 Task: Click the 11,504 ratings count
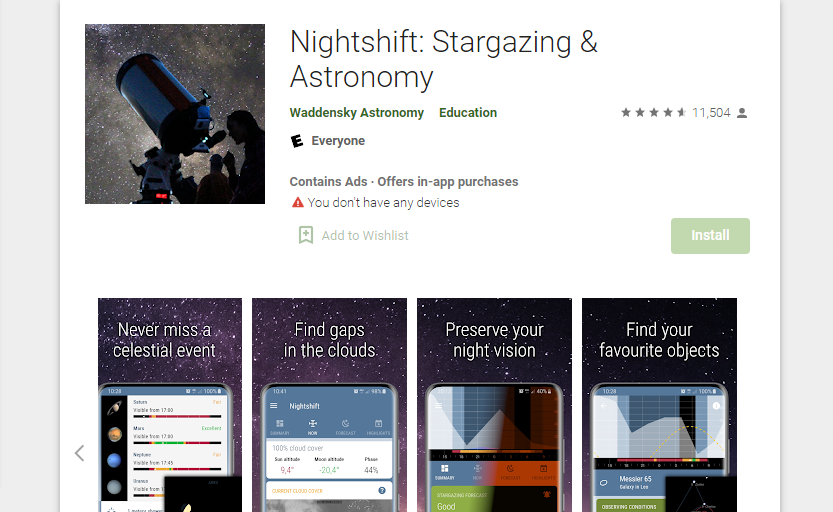(x=711, y=113)
